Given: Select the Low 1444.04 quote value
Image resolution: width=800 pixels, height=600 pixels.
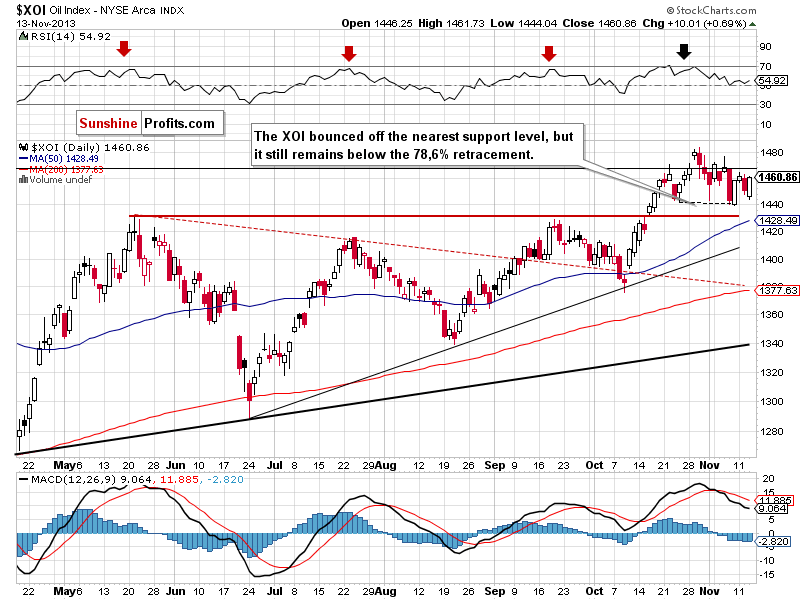Looking at the screenshot, I should coord(523,23).
